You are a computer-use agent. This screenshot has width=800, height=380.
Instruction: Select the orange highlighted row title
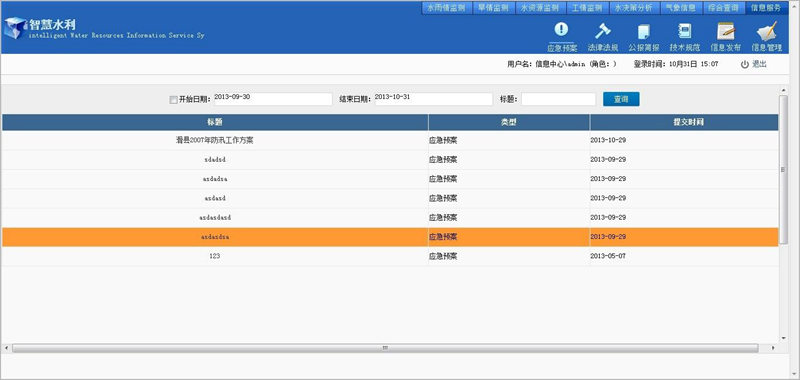pyautogui.click(x=215, y=237)
